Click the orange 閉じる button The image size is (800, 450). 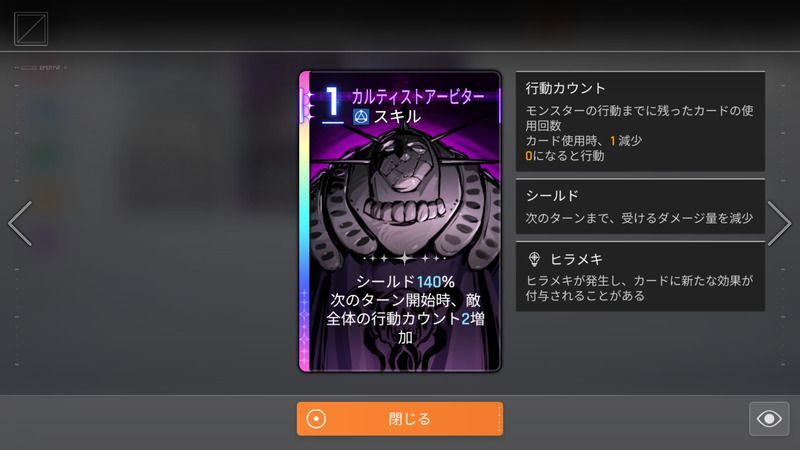400,419
